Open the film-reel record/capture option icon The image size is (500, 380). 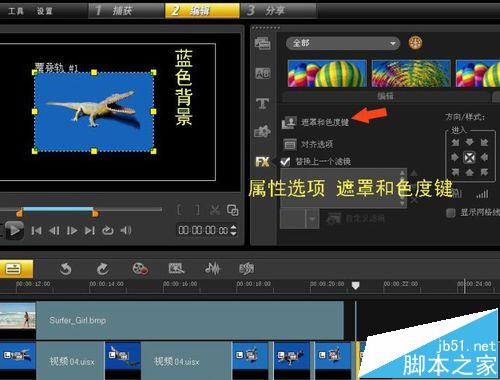coord(140,269)
